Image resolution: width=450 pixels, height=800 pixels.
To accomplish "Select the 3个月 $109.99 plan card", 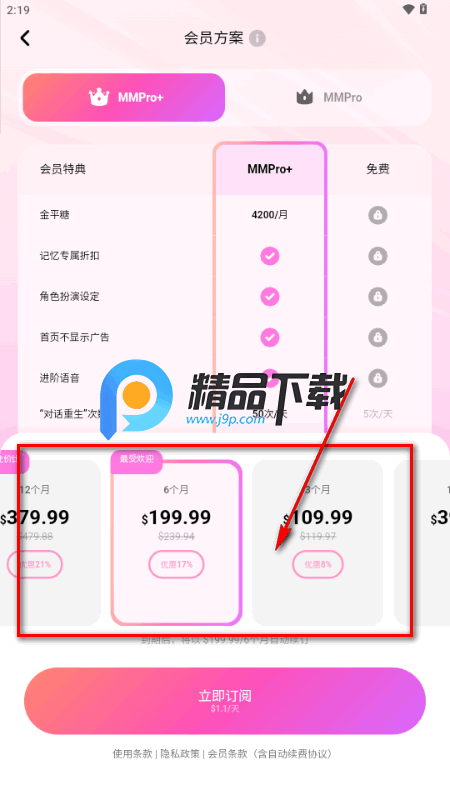I will pos(317,542).
